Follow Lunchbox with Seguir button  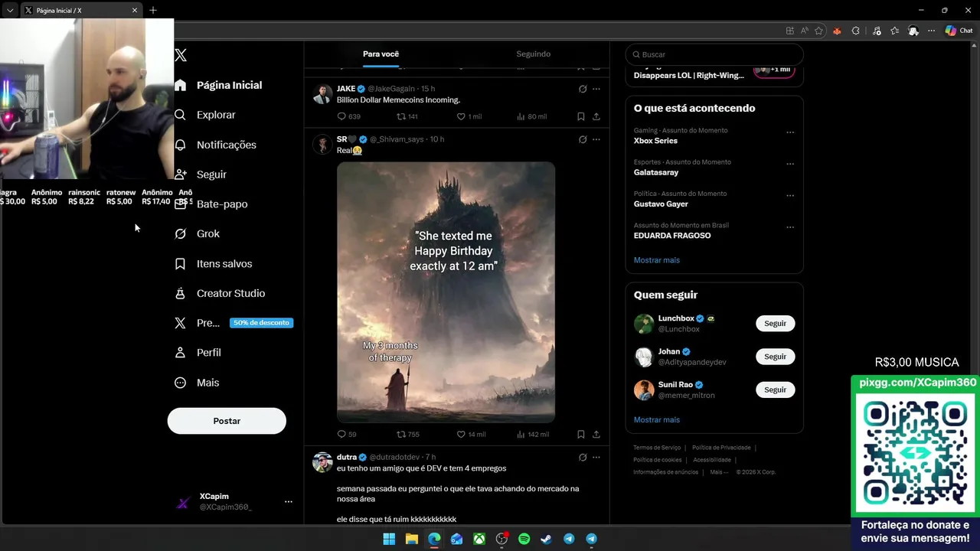pos(775,323)
